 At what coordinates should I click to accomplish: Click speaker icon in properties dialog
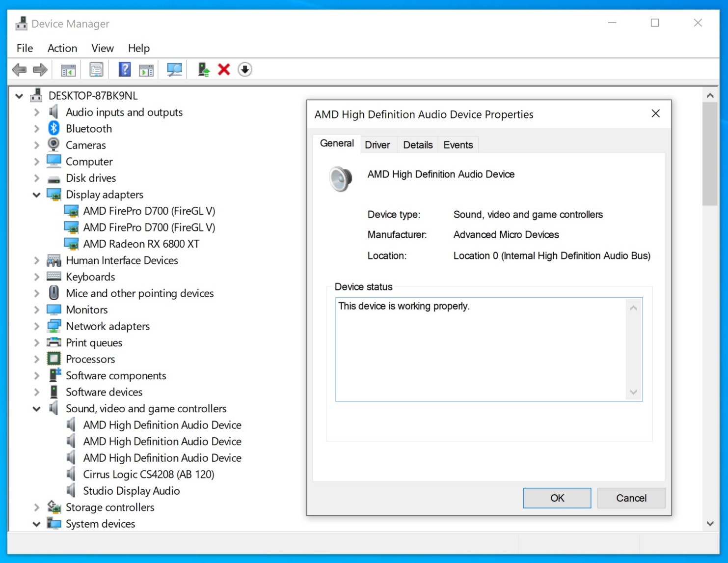pos(341,179)
